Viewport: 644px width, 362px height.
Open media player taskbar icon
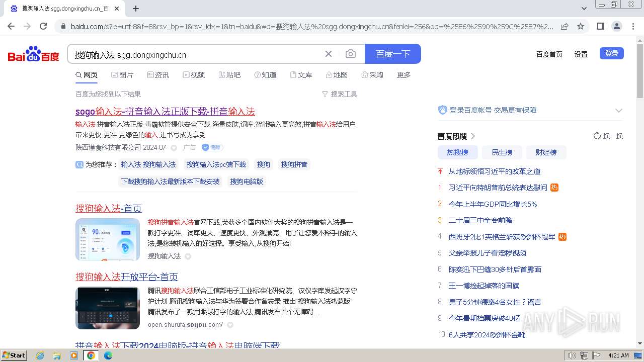[x=74, y=355]
